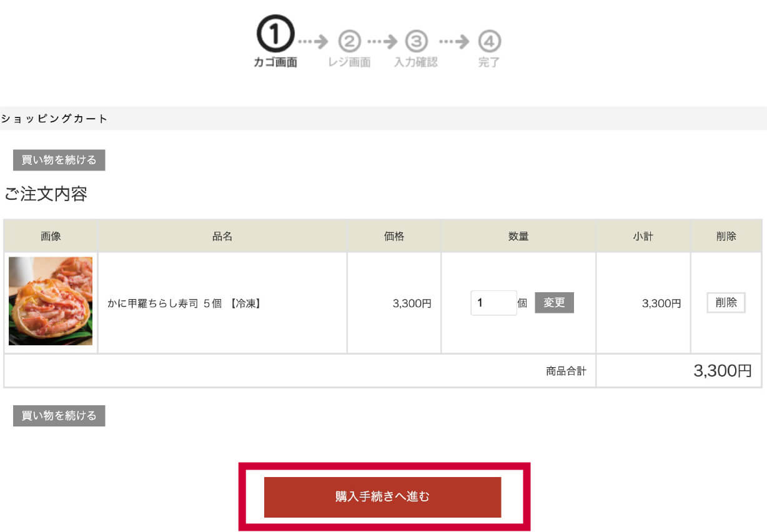Open the crab chirashi sushi product thumbnail

click(51, 301)
